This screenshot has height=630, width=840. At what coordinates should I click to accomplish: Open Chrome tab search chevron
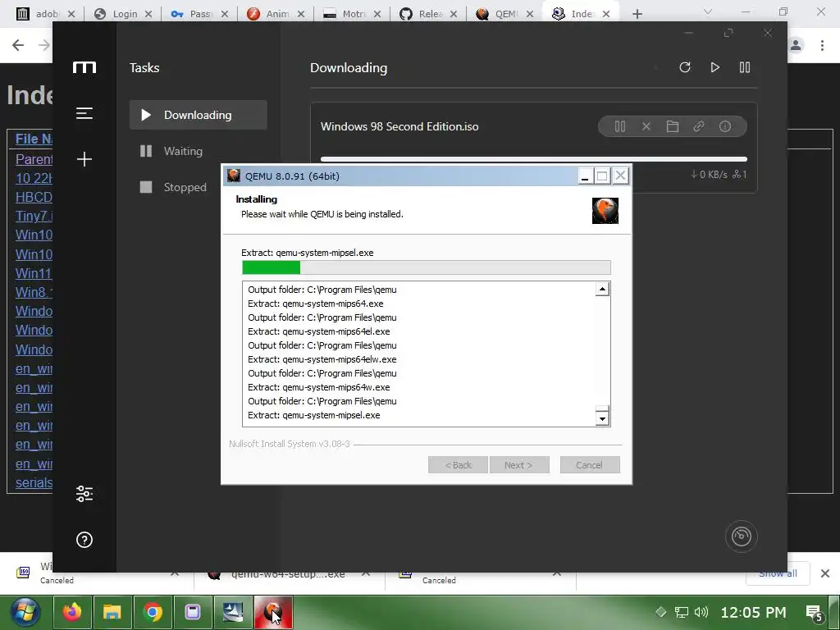click(708, 11)
